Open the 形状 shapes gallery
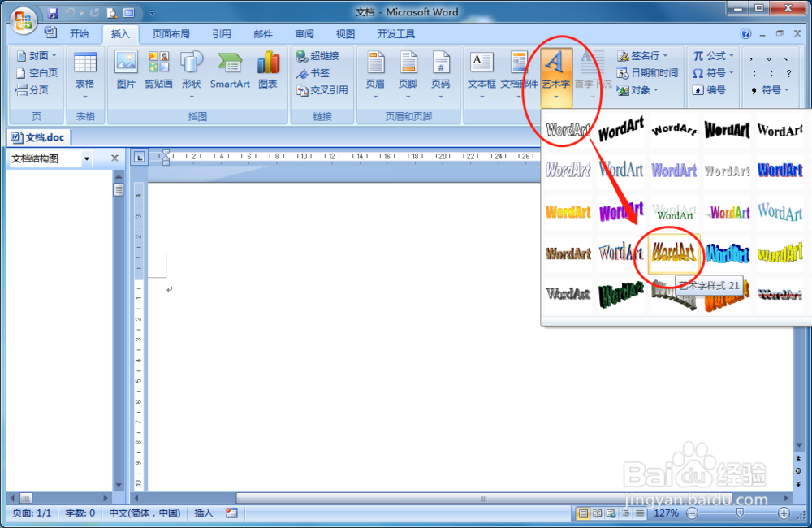Image resolution: width=812 pixels, height=528 pixels. click(191, 76)
